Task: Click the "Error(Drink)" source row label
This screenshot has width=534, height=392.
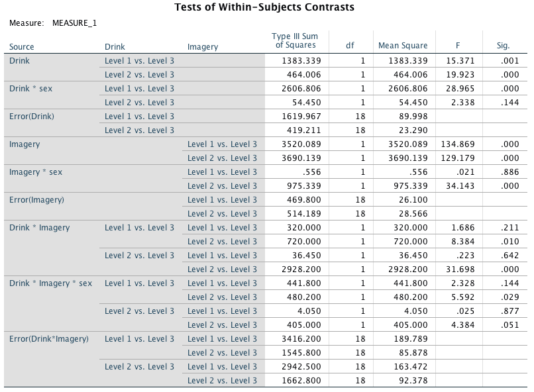Action: (x=32, y=117)
